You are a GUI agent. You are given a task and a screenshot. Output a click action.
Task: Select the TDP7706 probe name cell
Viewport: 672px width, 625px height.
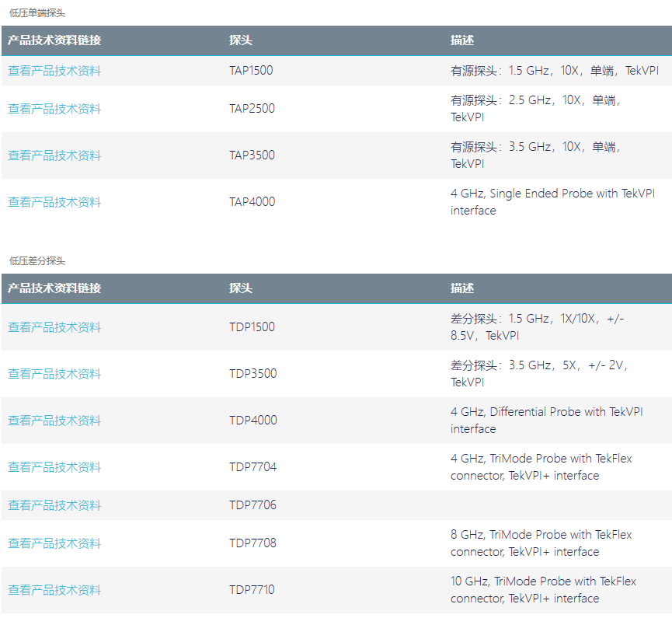252,505
